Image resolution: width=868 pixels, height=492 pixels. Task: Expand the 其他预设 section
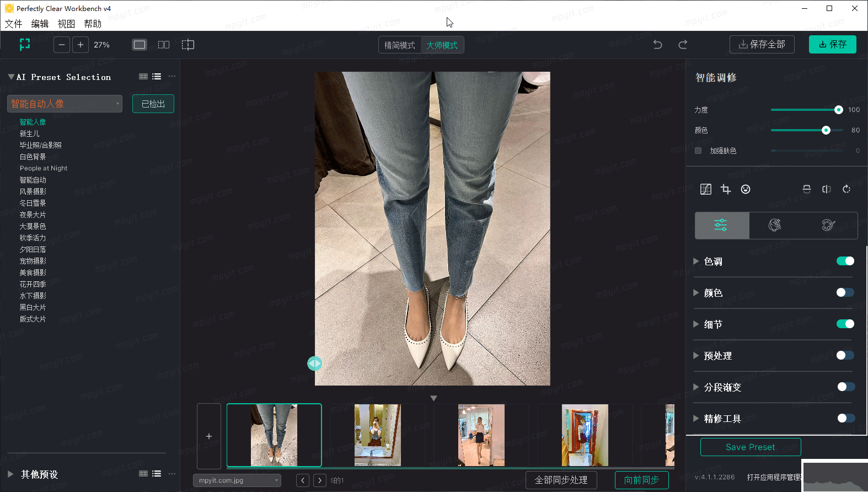pos(11,474)
